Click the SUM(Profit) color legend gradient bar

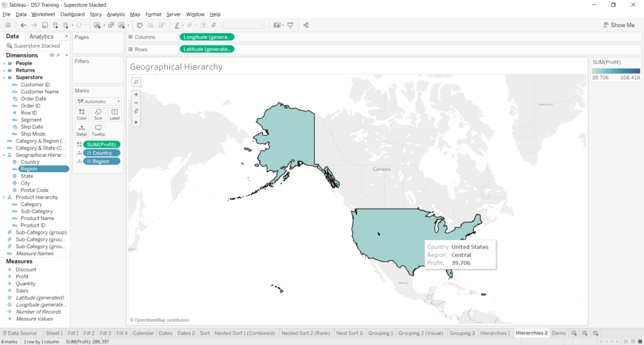click(x=616, y=71)
